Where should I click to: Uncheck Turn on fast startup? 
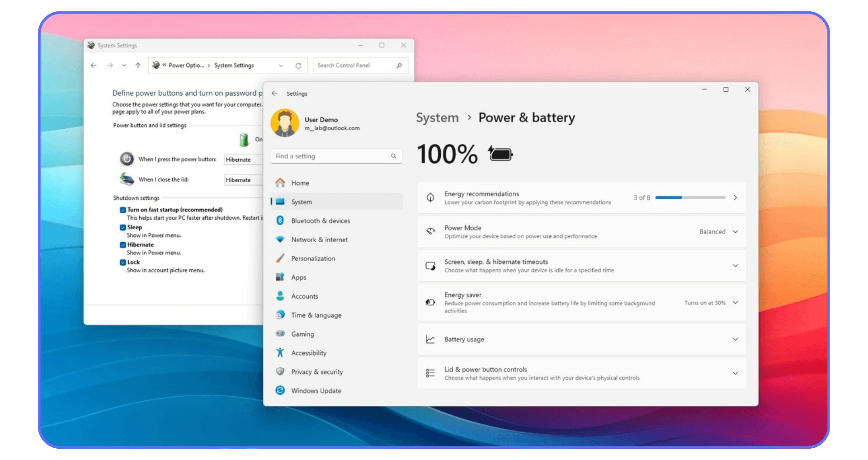(123, 210)
